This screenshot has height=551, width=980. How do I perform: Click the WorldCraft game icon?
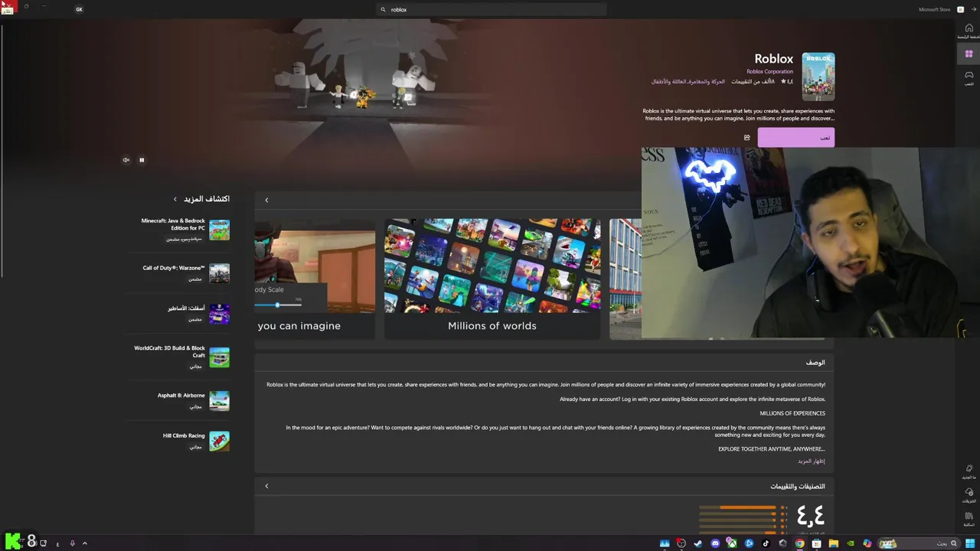click(220, 357)
